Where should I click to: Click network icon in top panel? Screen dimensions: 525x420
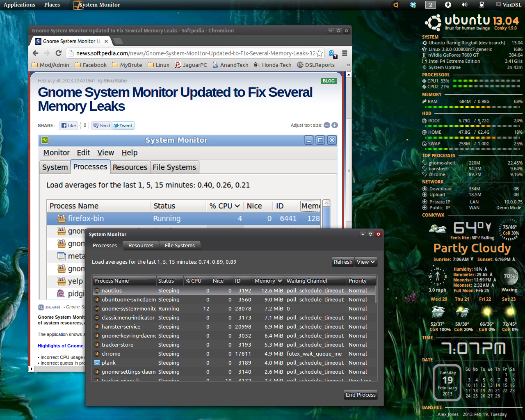(482, 5)
